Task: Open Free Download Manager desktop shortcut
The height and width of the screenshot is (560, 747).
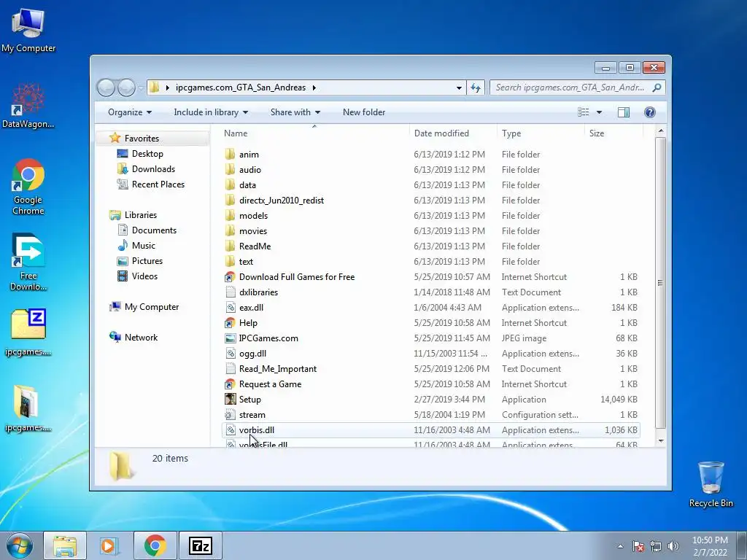Action: (28, 262)
